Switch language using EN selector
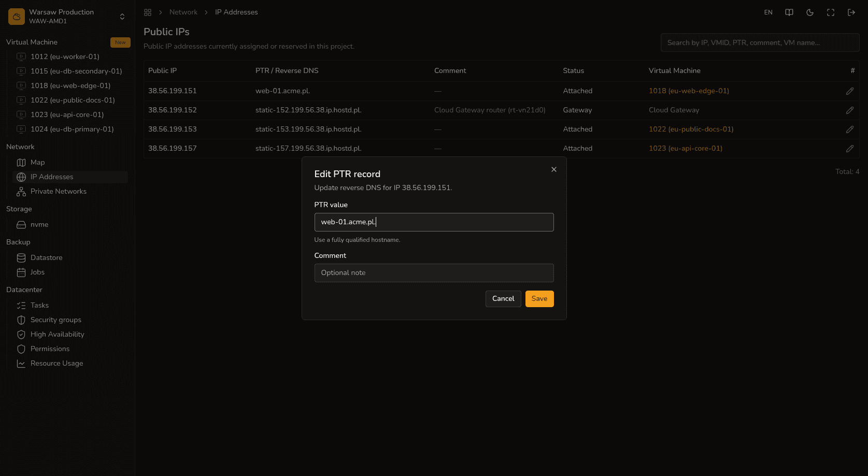Image resolution: width=868 pixels, height=476 pixels. (769, 12)
